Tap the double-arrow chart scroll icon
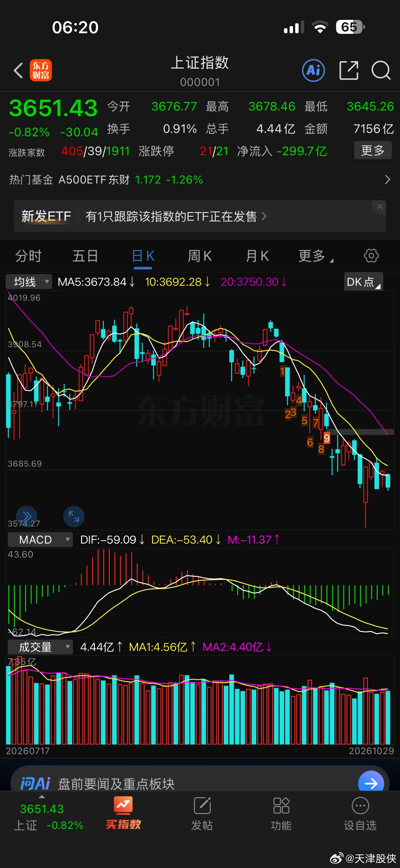 [x=27, y=516]
